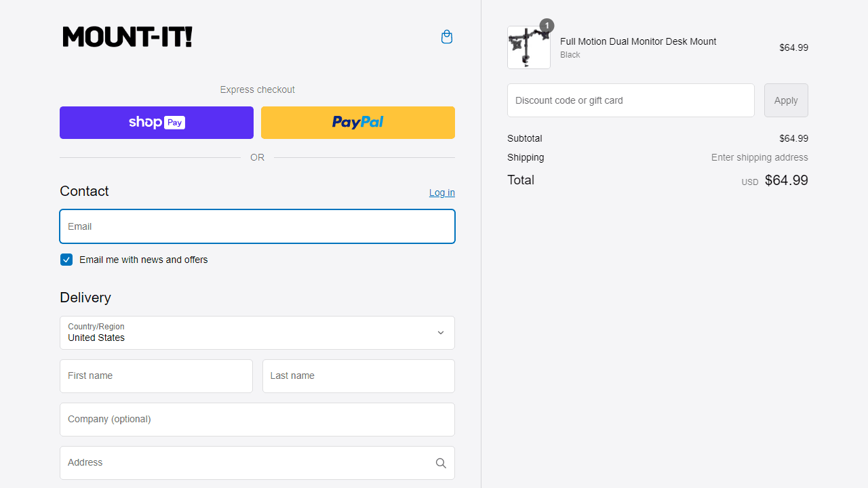Screen dimensions: 868x488
Task: Click the Subtotal label
Action: (525, 138)
